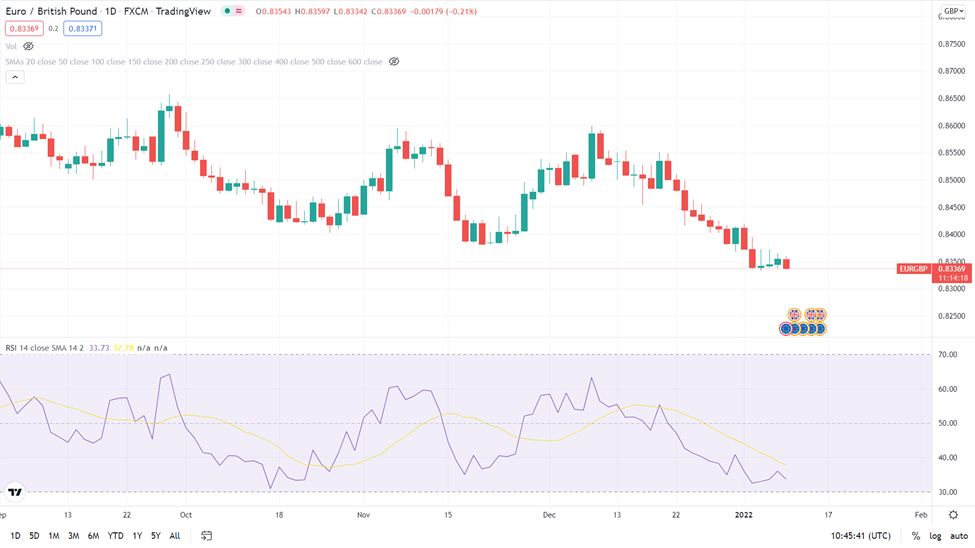The width and height of the screenshot is (975, 548).
Task: Select the All time range
Action: (x=175, y=536)
